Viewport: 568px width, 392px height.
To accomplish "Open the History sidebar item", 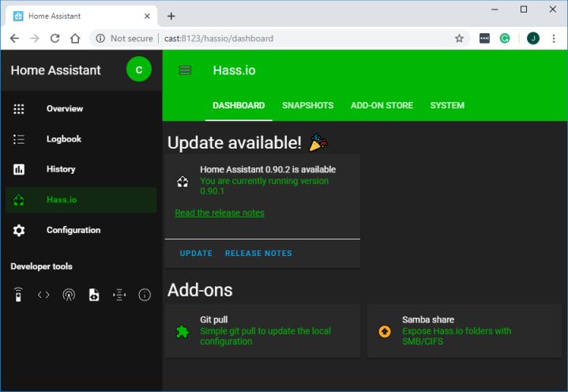I will pyautogui.click(x=81, y=169).
